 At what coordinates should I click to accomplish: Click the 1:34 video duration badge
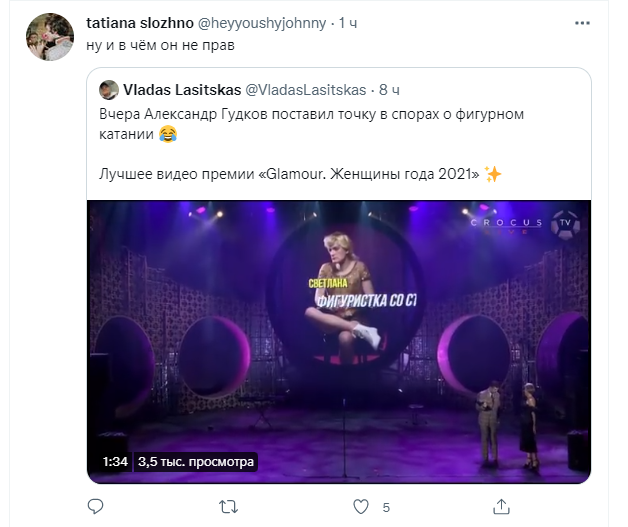pos(116,462)
